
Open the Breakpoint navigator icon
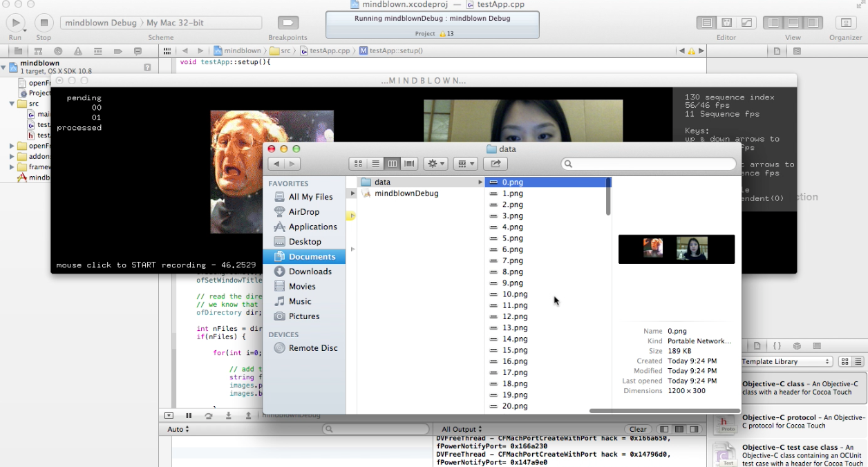(x=118, y=51)
